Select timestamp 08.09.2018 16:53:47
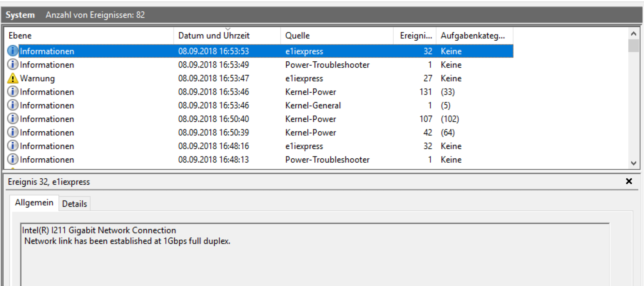This screenshot has height=286, width=644. tap(214, 78)
